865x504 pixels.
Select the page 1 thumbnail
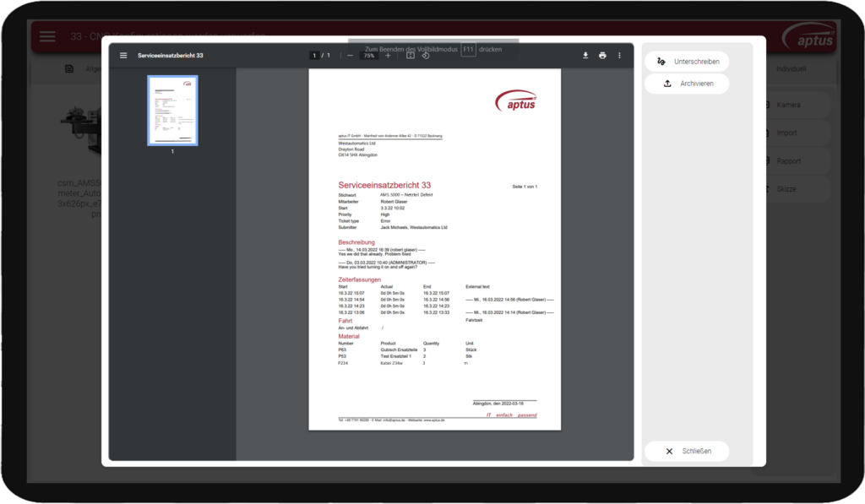tap(172, 111)
